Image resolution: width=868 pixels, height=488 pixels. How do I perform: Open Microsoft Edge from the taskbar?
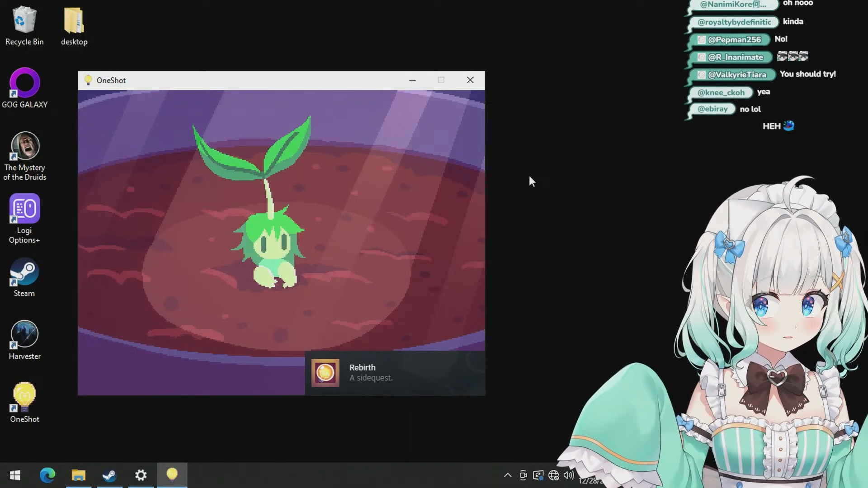point(47,475)
